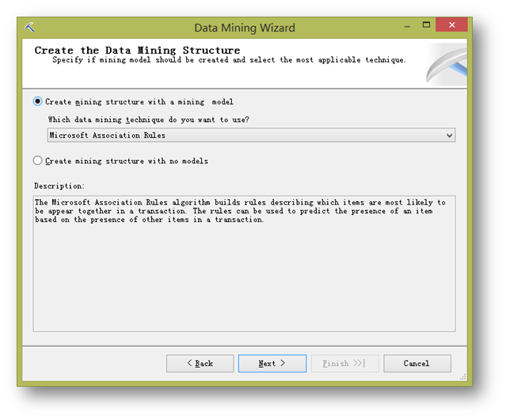This screenshot has width=506, height=420.
Task: Click the Next button
Action: coord(272,364)
